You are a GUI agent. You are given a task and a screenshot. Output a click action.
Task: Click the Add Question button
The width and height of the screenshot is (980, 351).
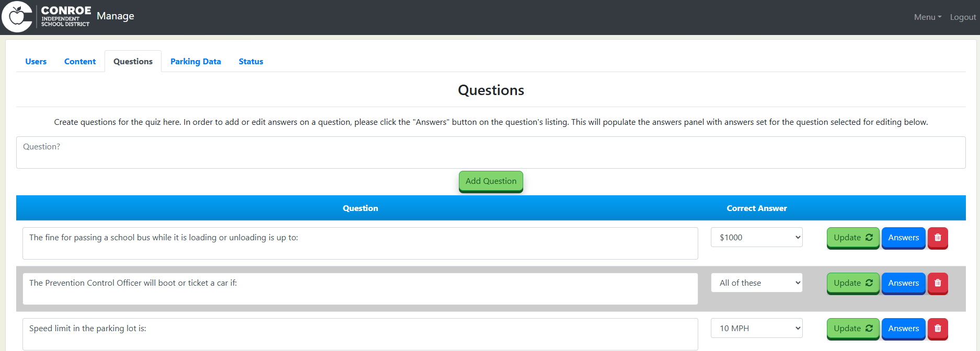pos(490,181)
